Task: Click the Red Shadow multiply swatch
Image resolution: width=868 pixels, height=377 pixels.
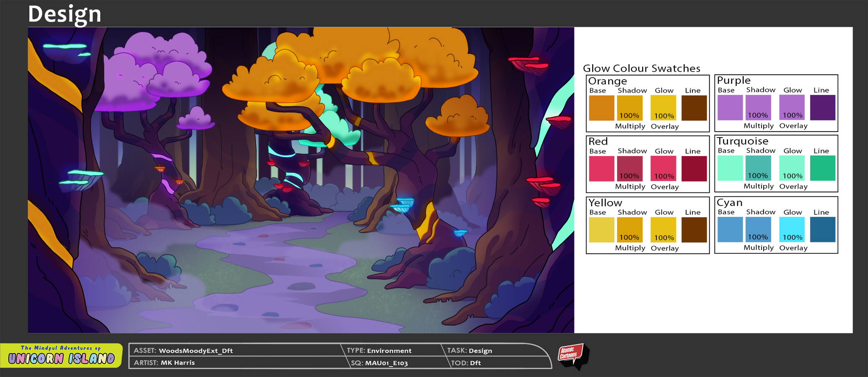Action: pyautogui.click(x=630, y=169)
